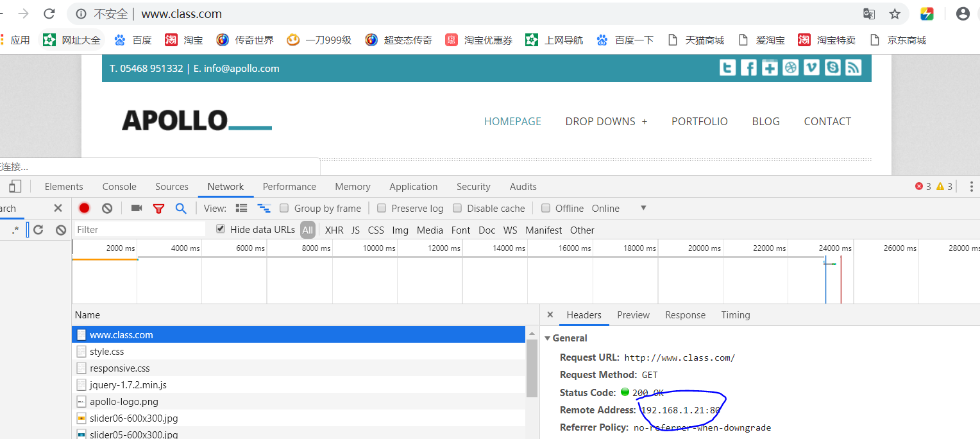Bookmark this page with the star icon
This screenshot has height=439, width=980.
895,13
